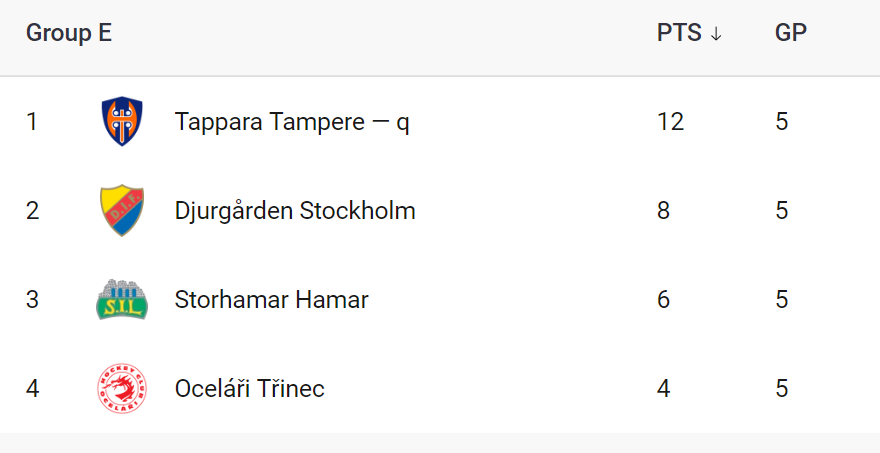Open the Oceláři Třinec team name link
The image size is (880, 453).
[x=249, y=388]
